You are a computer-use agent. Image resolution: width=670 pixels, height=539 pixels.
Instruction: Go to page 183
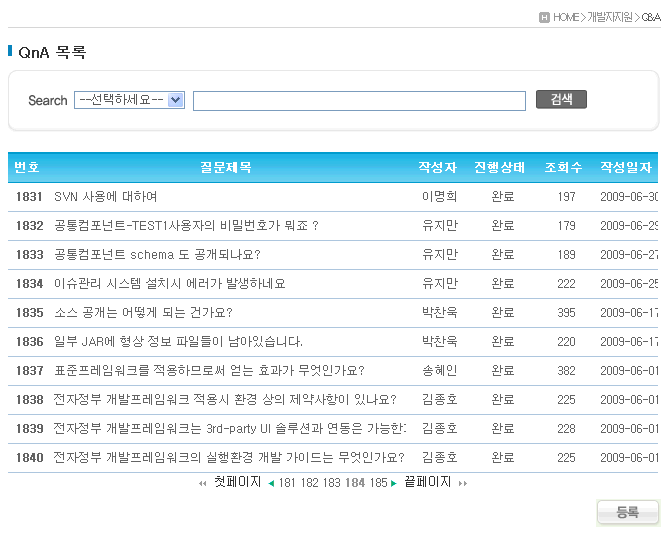tap(332, 483)
